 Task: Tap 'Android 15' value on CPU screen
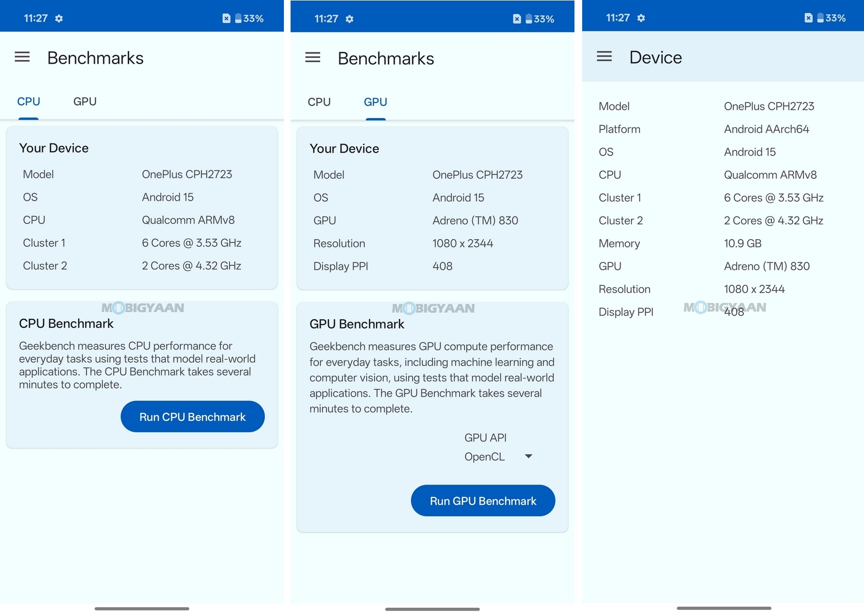tap(168, 197)
